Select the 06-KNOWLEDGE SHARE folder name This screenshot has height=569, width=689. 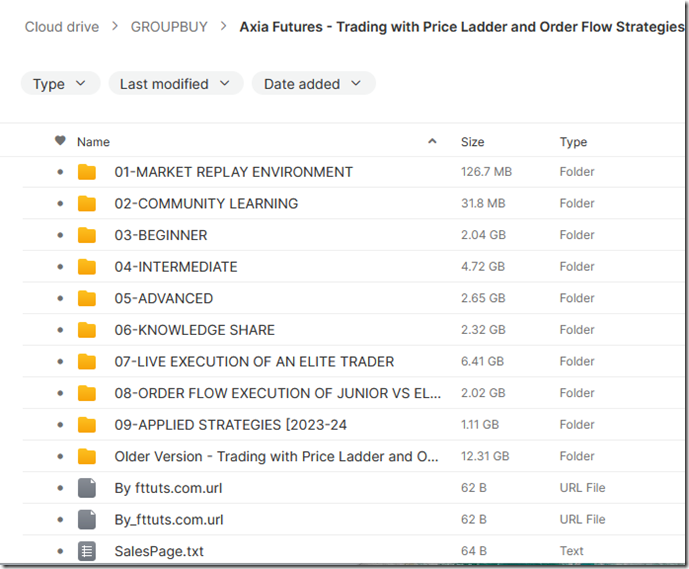click(195, 330)
